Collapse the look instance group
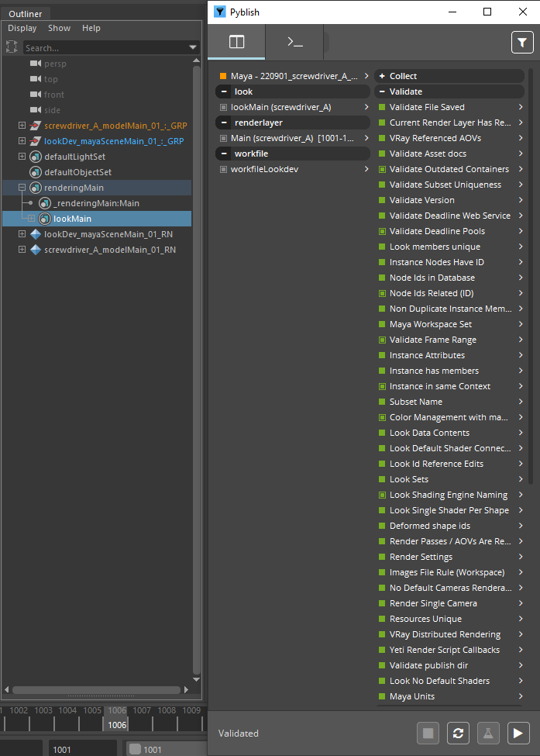Viewport: 540px width, 756px height. [x=224, y=91]
